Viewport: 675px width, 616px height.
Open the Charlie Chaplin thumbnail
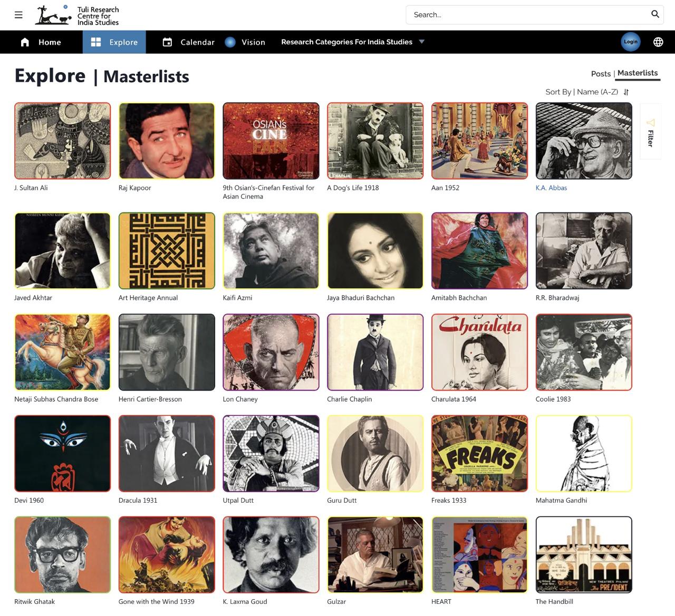375,352
